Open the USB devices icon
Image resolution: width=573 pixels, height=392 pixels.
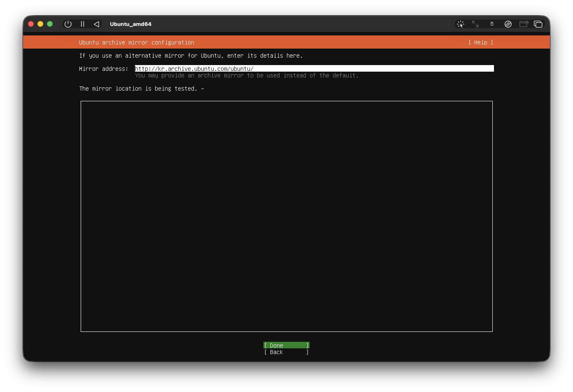pyautogui.click(x=491, y=24)
